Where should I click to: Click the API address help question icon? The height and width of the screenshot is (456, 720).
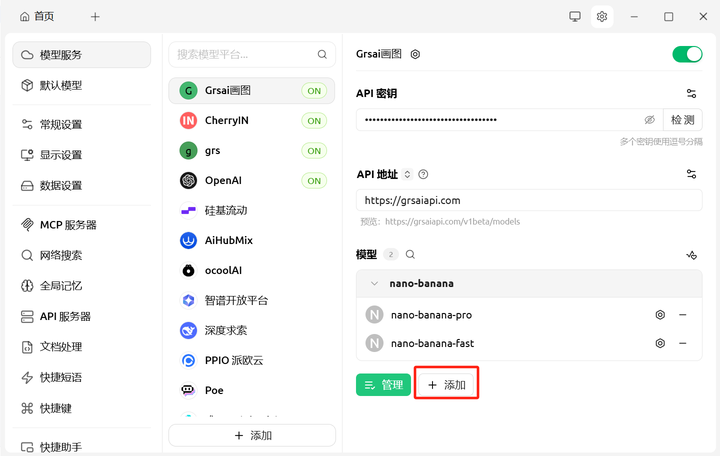pyautogui.click(x=423, y=174)
